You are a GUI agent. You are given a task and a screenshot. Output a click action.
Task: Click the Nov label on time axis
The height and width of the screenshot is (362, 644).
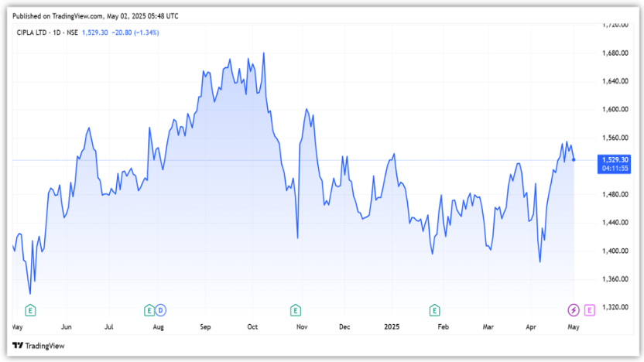click(x=302, y=327)
